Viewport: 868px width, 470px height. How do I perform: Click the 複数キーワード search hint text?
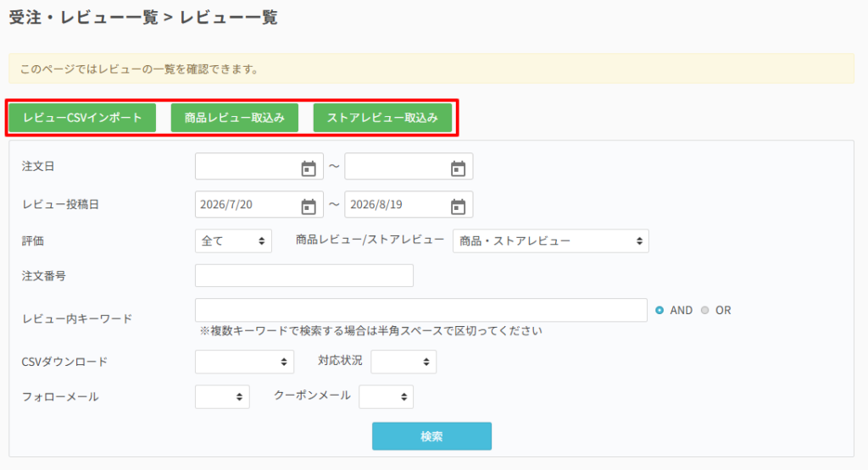tap(371, 330)
